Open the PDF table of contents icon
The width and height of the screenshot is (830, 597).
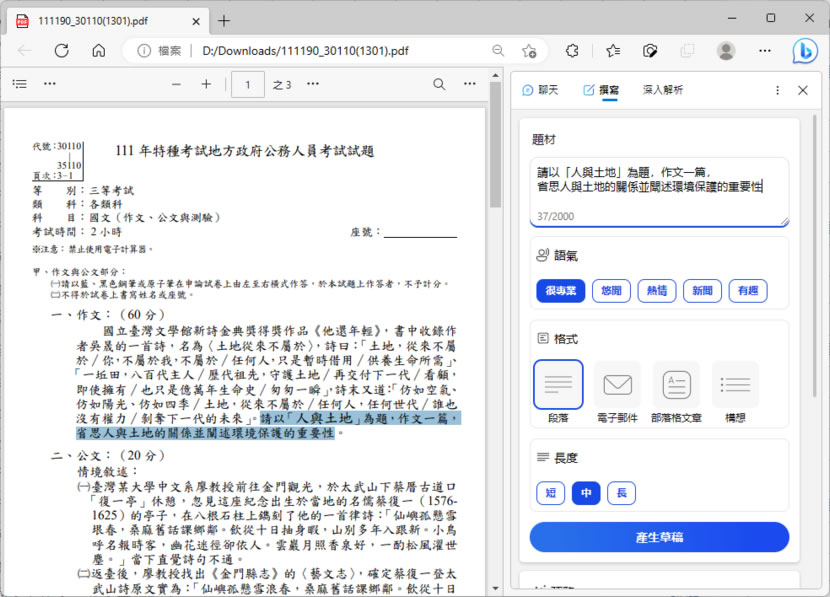(x=19, y=85)
